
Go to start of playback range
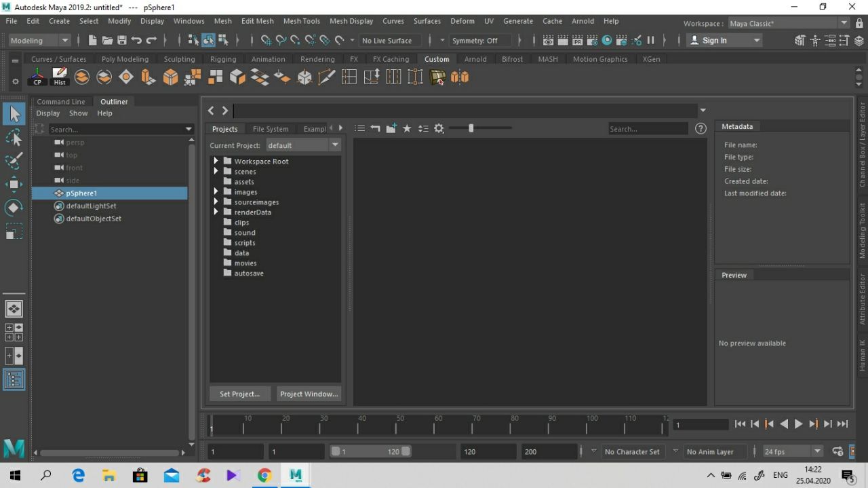[x=740, y=424]
